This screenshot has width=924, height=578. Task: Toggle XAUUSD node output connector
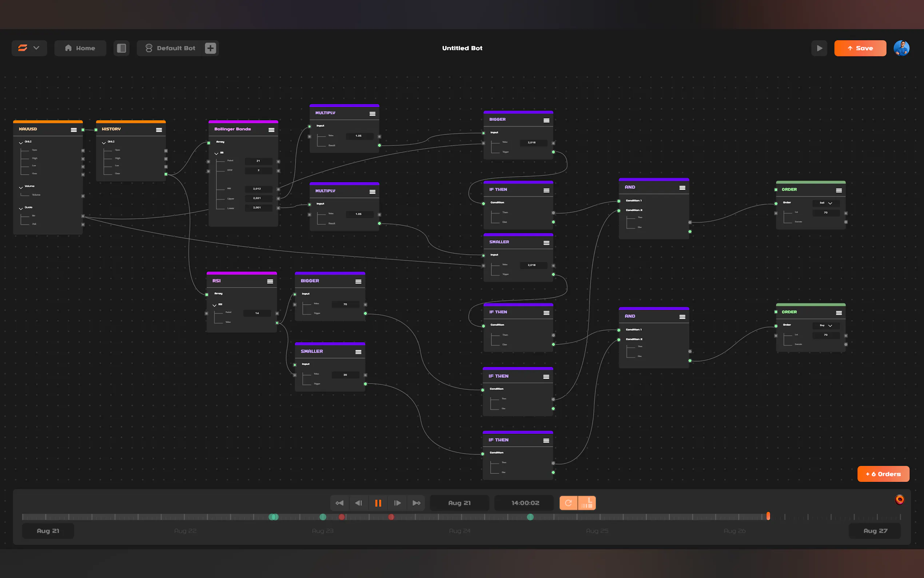point(83,130)
